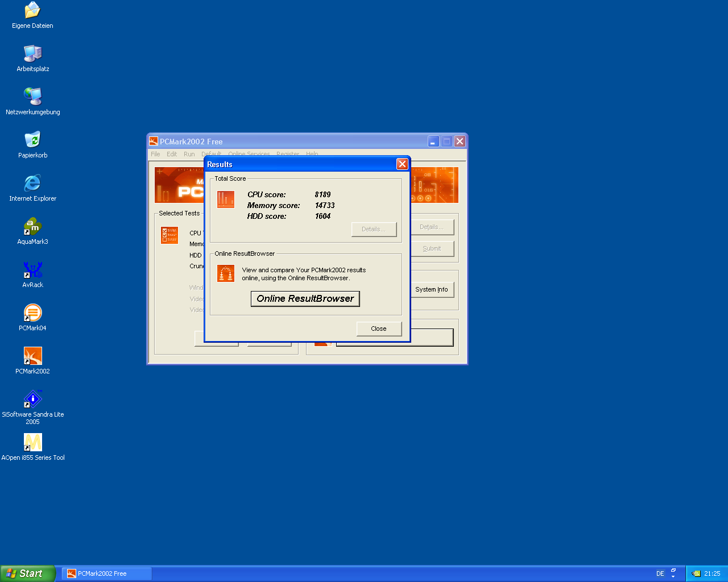
Task: Open the File menu in PCMark2002
Action: click(155, 154)
